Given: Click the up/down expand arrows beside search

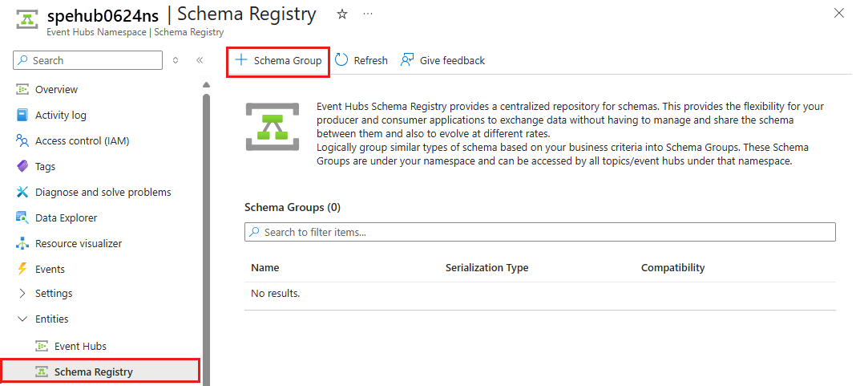Looking at the screenshot, I should (x=176, y=60).
